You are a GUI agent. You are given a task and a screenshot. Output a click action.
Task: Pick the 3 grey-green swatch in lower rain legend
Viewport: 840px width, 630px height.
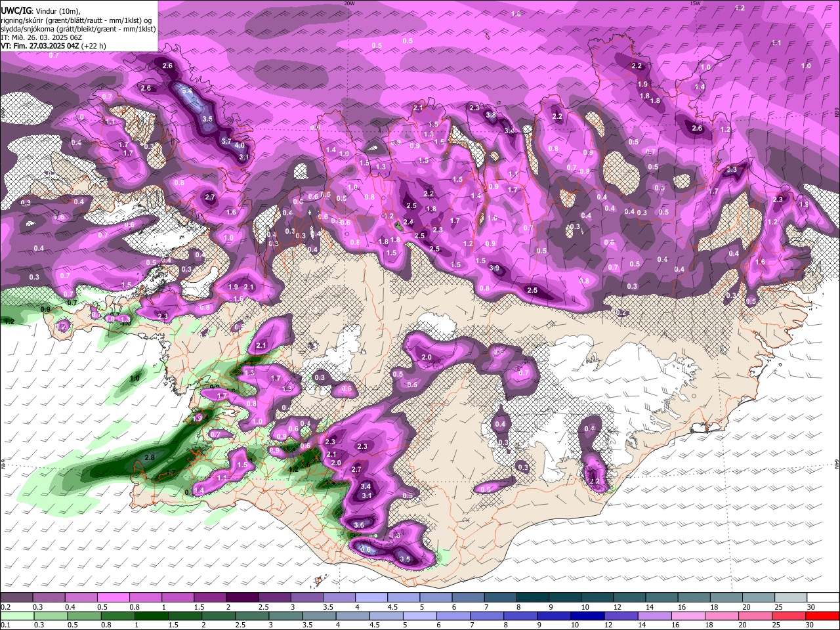[x=285, y=616]
